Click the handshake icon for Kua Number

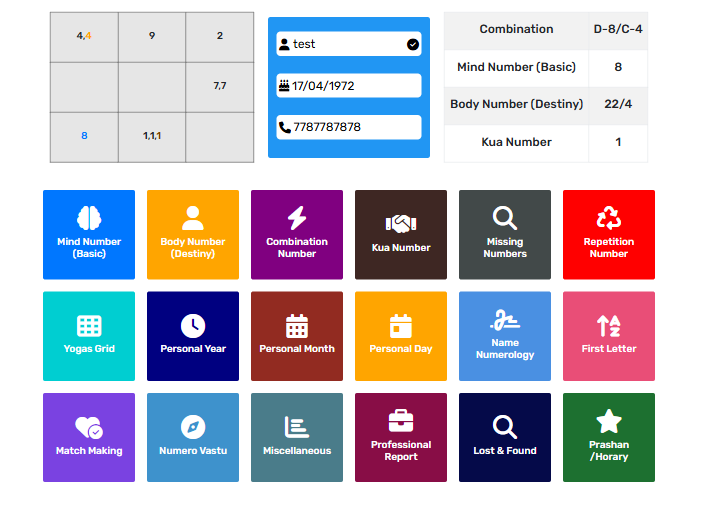[x=401, y=224]
